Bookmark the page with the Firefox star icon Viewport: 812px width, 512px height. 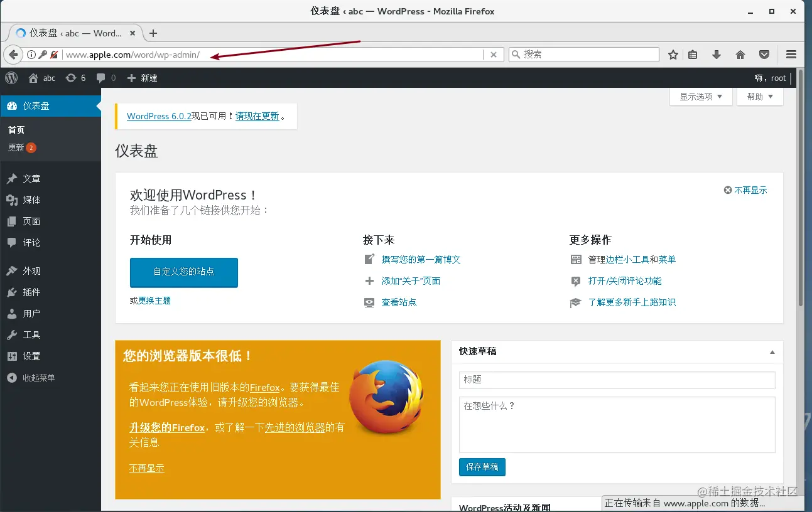pos(673,54)
